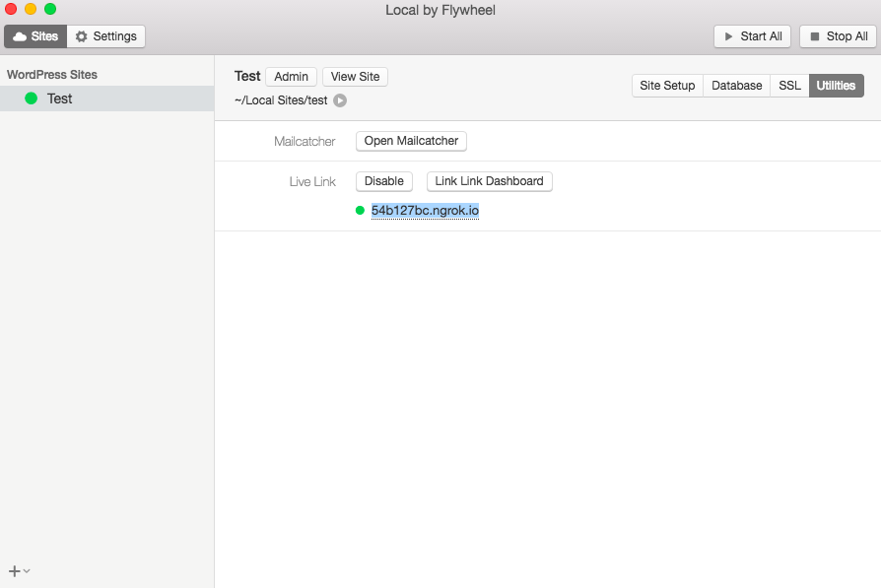The width and height of the screenshot is (881, 588).
Task: Close the Local by Flywheel window
Action: click(11, 9)
